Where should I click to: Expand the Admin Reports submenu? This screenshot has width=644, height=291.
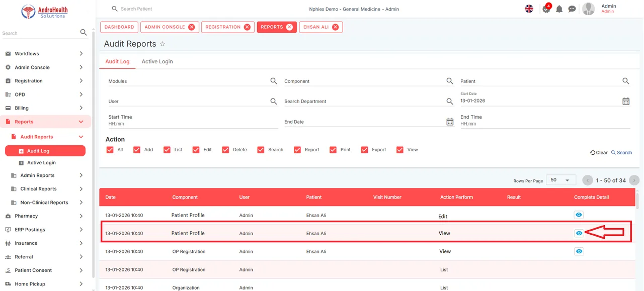[x=81, y=175]
